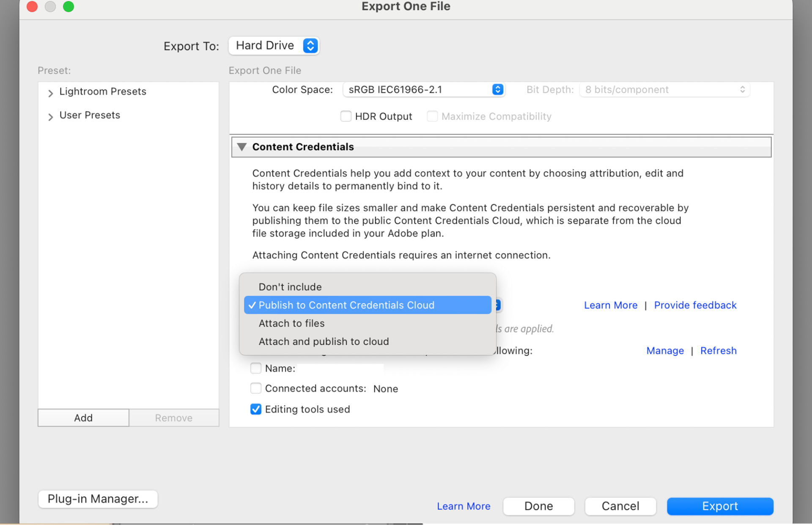The width and height of the screenshot is (812, 525).
Task: Enable the Name checkbox
Action: [x=256, y=368]
